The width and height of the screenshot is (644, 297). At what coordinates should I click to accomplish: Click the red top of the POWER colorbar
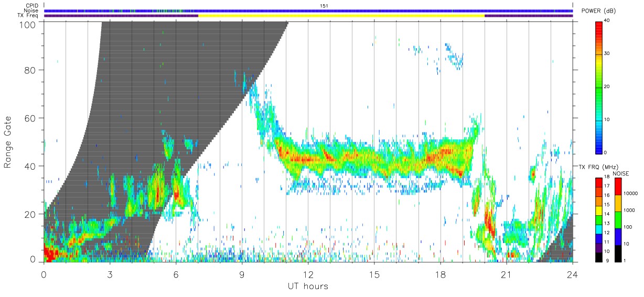click(599, 29)
